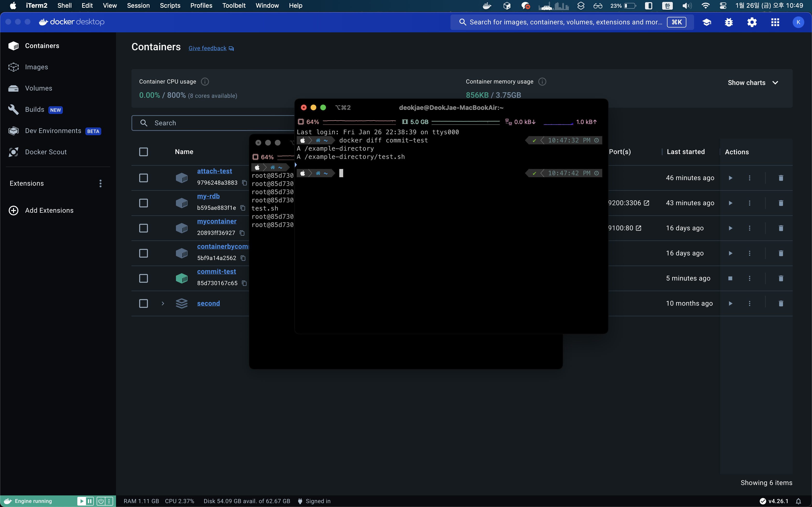812x507 pixels.
Task: Click the Troubleshoot bug icon in header
Action: click(x=728, y=22)
